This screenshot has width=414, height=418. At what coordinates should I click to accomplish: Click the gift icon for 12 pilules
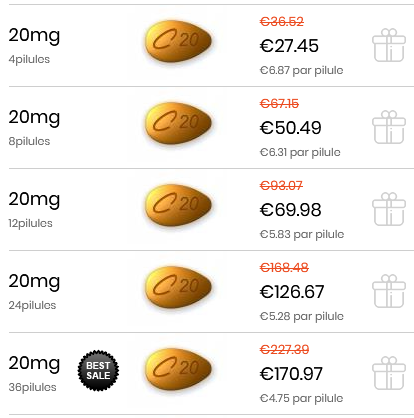point(389,209)
